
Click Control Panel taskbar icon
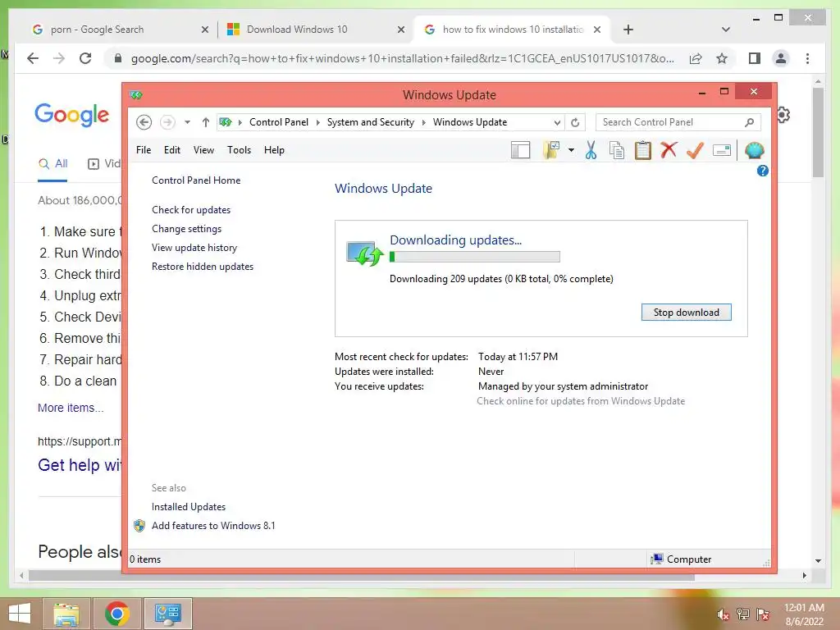click(x=167, y=614)
